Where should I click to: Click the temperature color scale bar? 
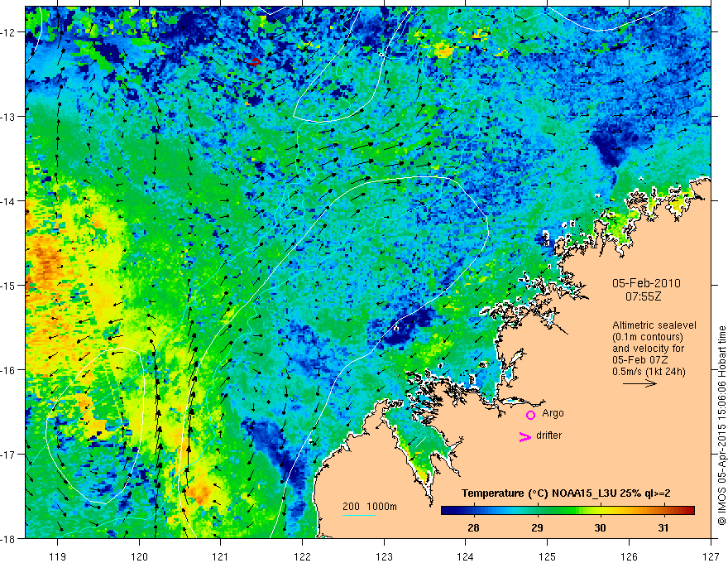(x=568, y=511)
